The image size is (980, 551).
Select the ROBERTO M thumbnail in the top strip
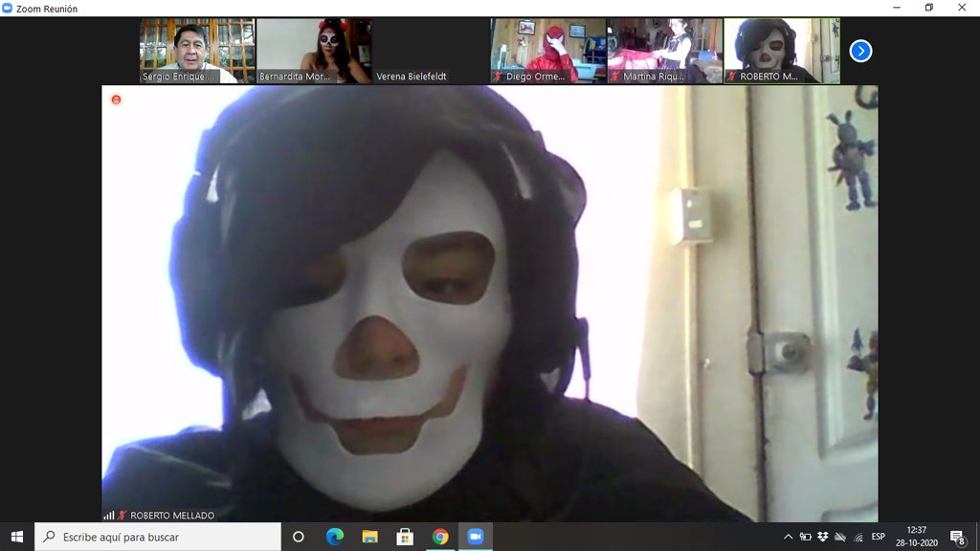[x=781, y=51]
